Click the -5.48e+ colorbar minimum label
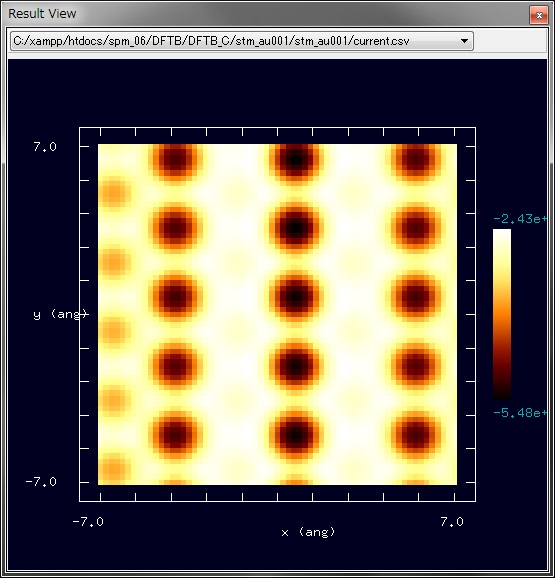 tap(520, 412)
